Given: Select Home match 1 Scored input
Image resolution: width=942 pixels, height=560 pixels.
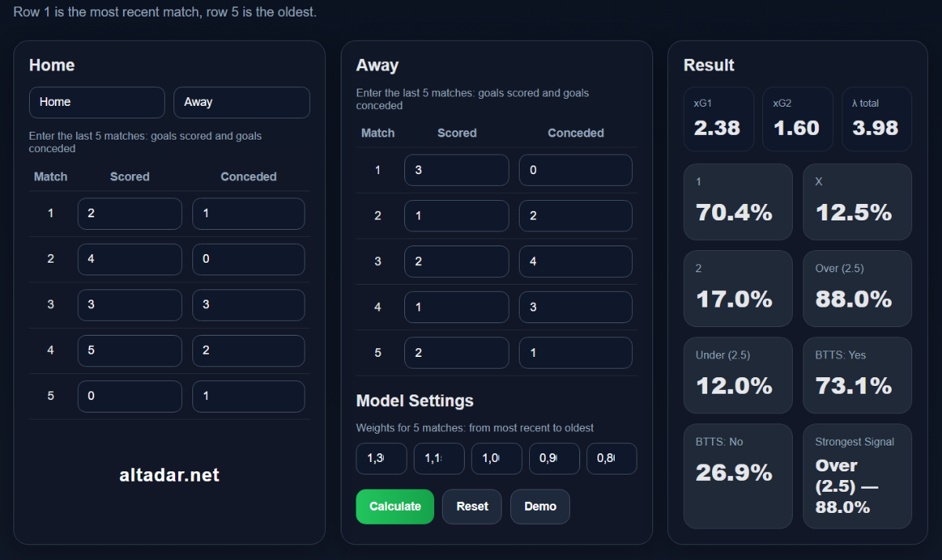Looking at the screenshot, I should (x=130, y=213).
